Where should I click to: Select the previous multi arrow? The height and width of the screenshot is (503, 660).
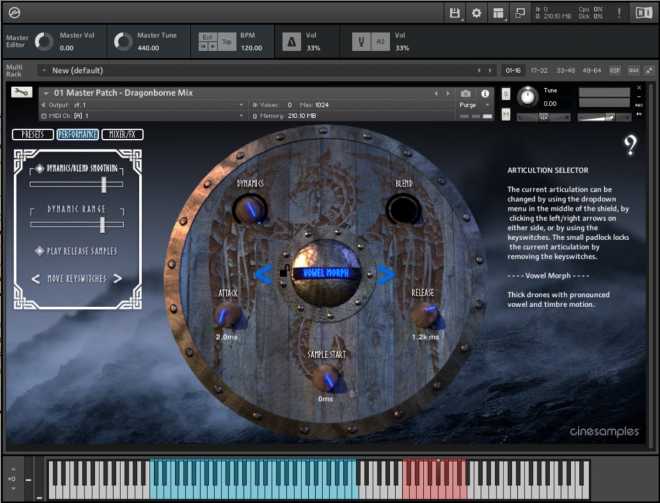click(x=479, y=70)
